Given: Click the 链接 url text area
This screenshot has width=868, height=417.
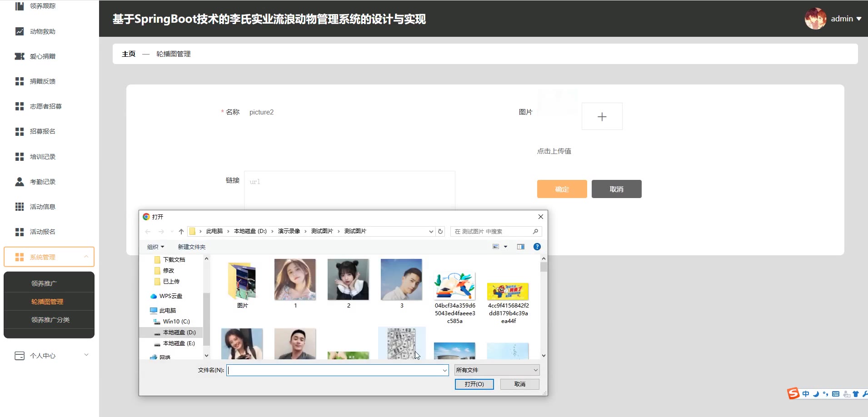Looking at the screenshot, I should pyautogui.click(x=349, y=190).
